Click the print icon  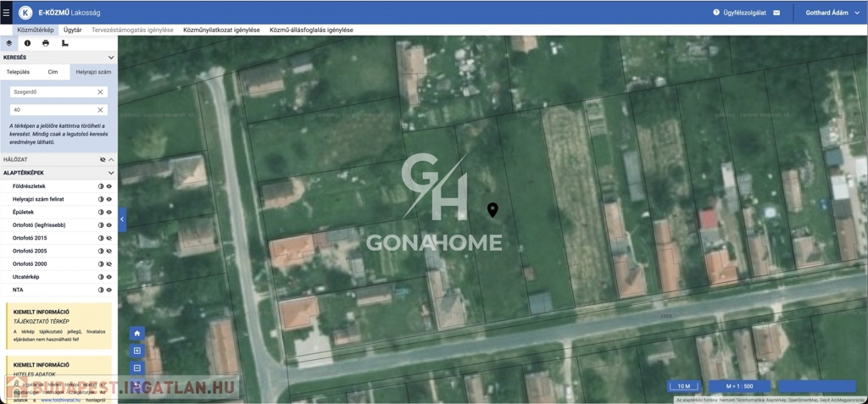46,43
